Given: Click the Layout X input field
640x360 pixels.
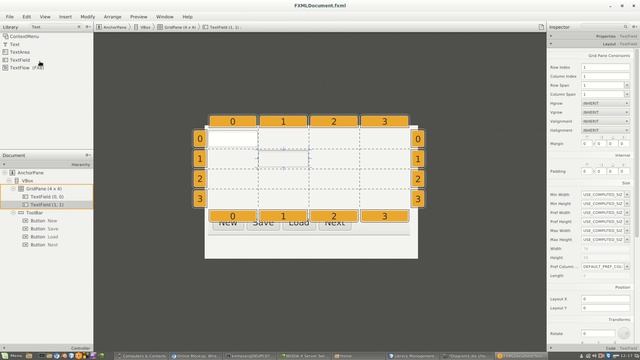Looking at the screenshot, I should coord(605,299).
